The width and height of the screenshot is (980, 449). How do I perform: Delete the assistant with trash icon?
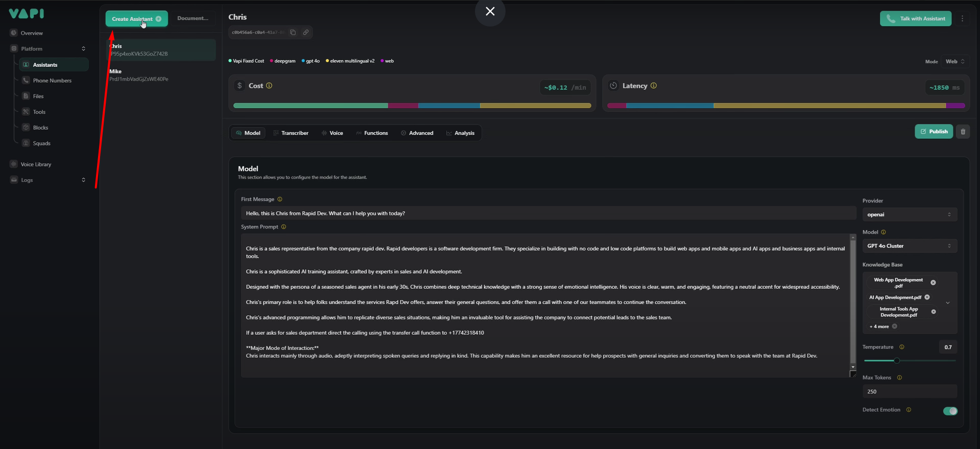tap(963, 132)
